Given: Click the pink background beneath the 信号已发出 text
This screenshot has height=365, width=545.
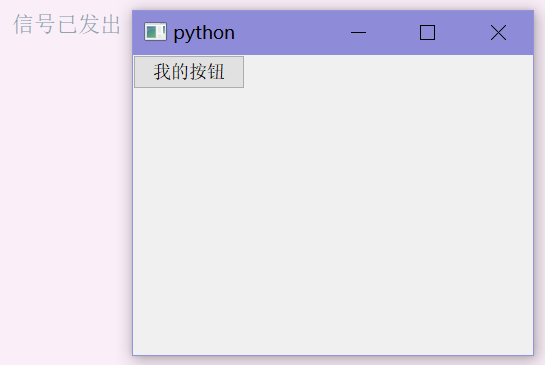Looking at the screenshot, I should pyautogui.click(x=66, y=195).
